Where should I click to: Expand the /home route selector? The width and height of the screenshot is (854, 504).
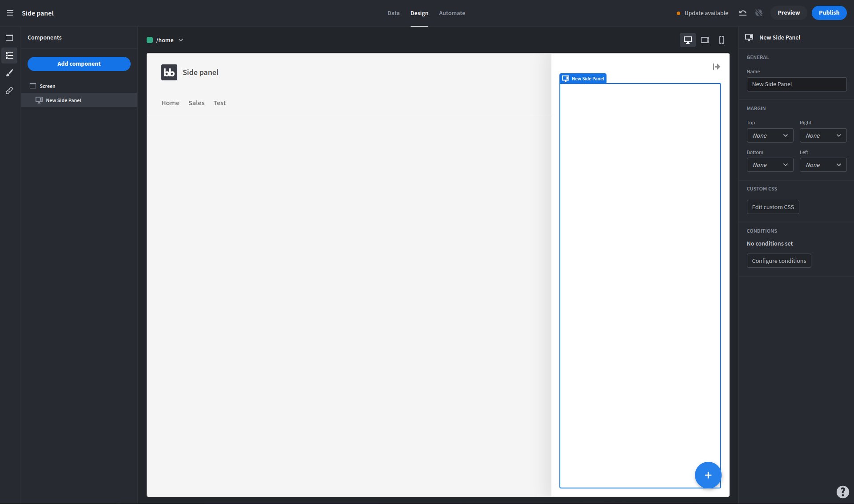tap(181, 40)
